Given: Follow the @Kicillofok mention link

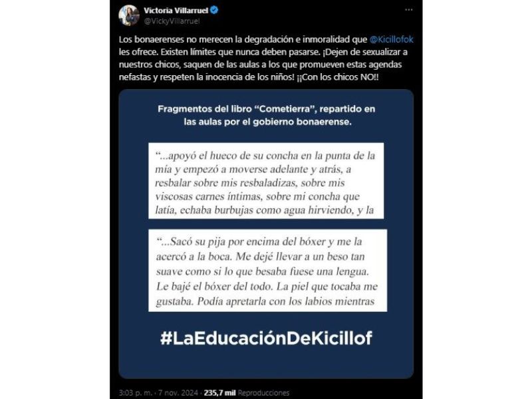Looking at the screenshot, I should point(391,39).
